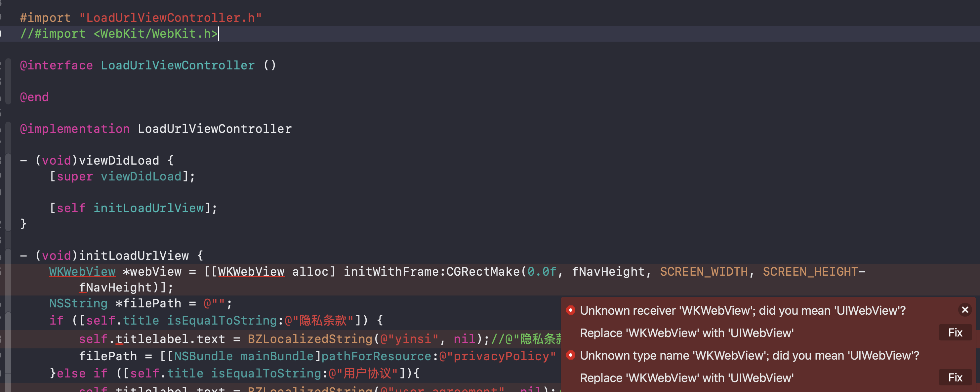This screenshot has width=980, height=392.
Task: Click the "LoadUrlViewController.h" import string
Action: pyautogui.click(x=170, y=18)
